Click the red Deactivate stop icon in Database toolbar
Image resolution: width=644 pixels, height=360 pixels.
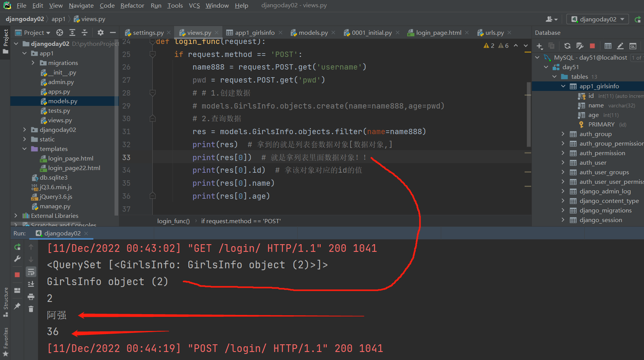(592, 46)
